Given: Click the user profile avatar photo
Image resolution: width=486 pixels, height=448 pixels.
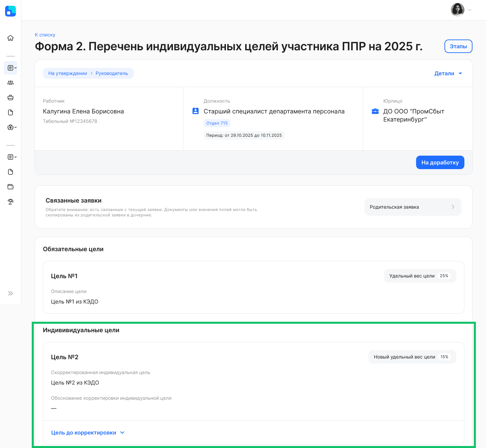Looking at the screenshot, I should [x=458, y=10].
